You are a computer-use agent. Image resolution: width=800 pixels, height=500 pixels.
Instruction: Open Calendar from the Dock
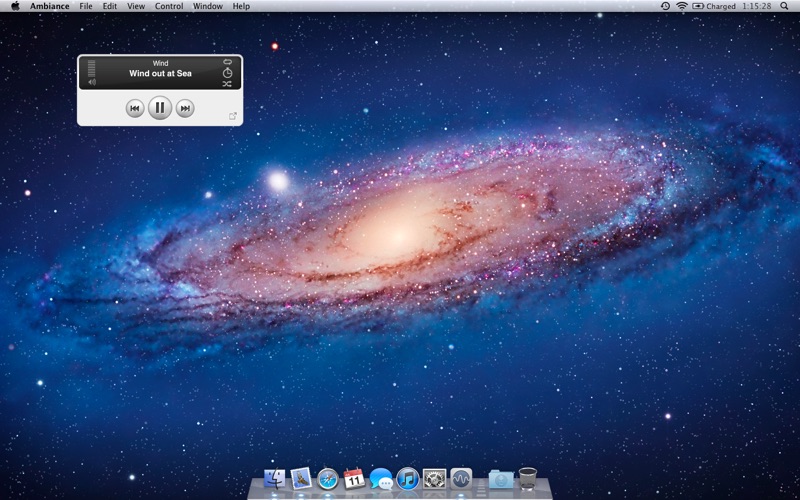point(354,479)
